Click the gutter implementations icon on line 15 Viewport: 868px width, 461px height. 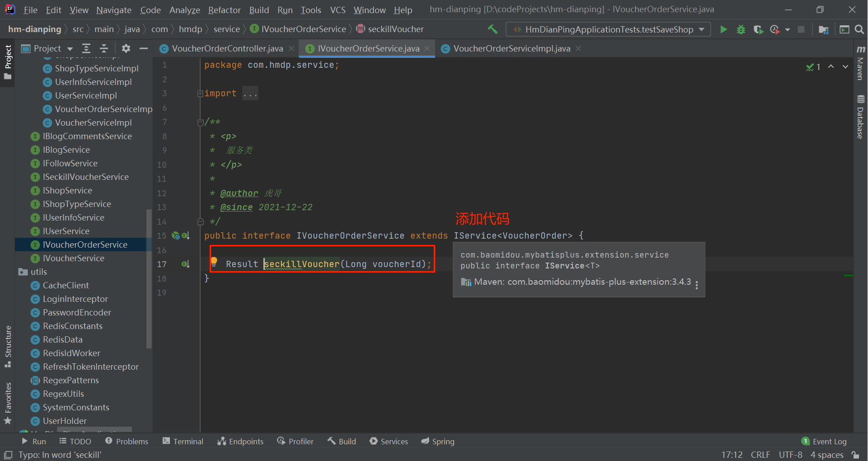(x=185, y=235)
